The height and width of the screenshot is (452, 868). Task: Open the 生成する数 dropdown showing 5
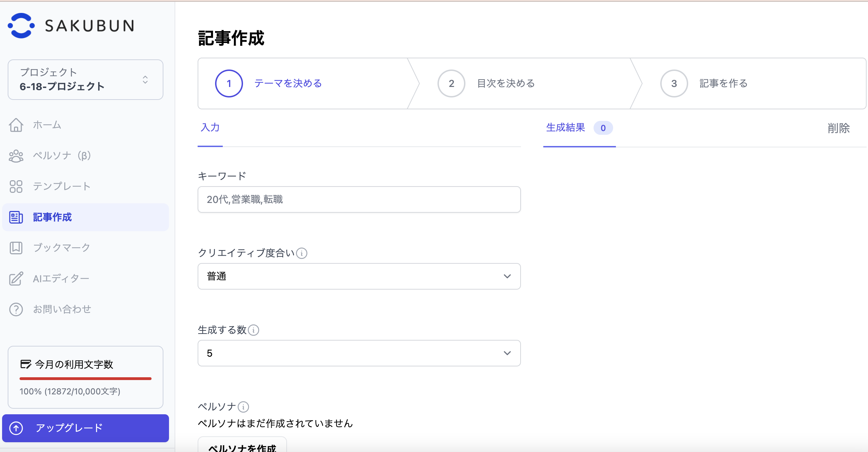(359, 353)
